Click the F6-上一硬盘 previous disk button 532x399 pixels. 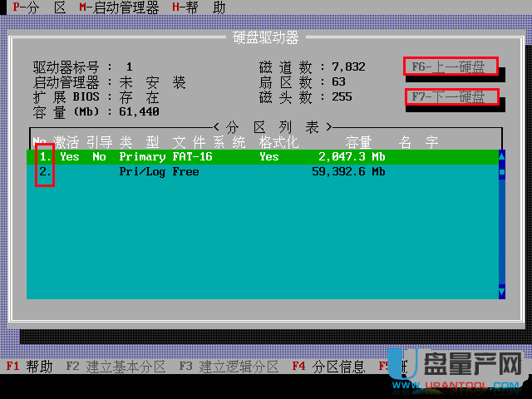(x=451, y=66)
